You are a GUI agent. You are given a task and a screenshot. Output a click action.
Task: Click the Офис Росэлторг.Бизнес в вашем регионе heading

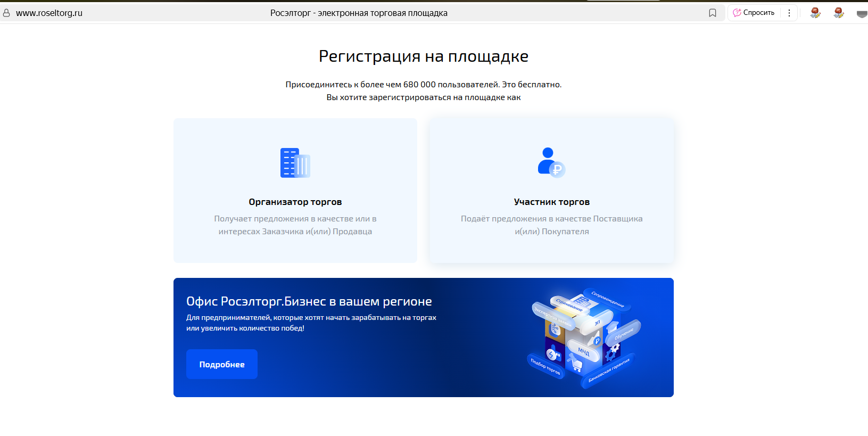(309, 301)
